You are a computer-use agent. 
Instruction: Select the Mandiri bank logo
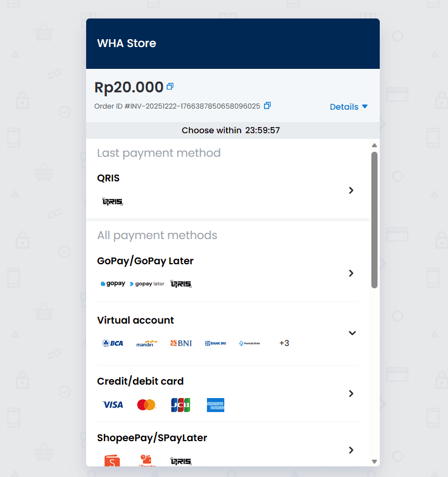tap(147, 343)
